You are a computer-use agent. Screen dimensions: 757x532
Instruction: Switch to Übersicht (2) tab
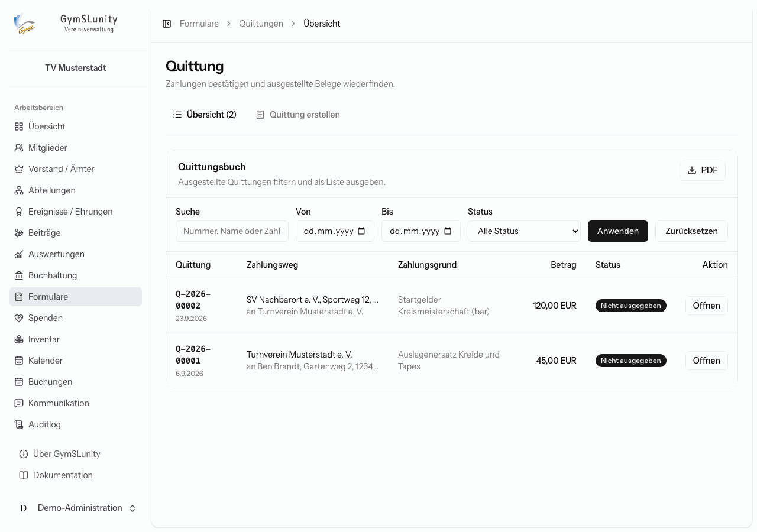point(205,115)
